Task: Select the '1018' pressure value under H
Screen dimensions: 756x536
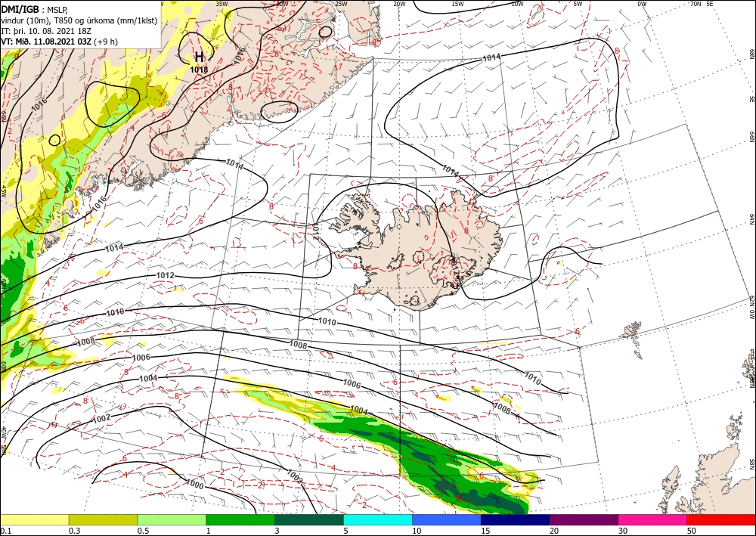Action: (x=199, y=70)
